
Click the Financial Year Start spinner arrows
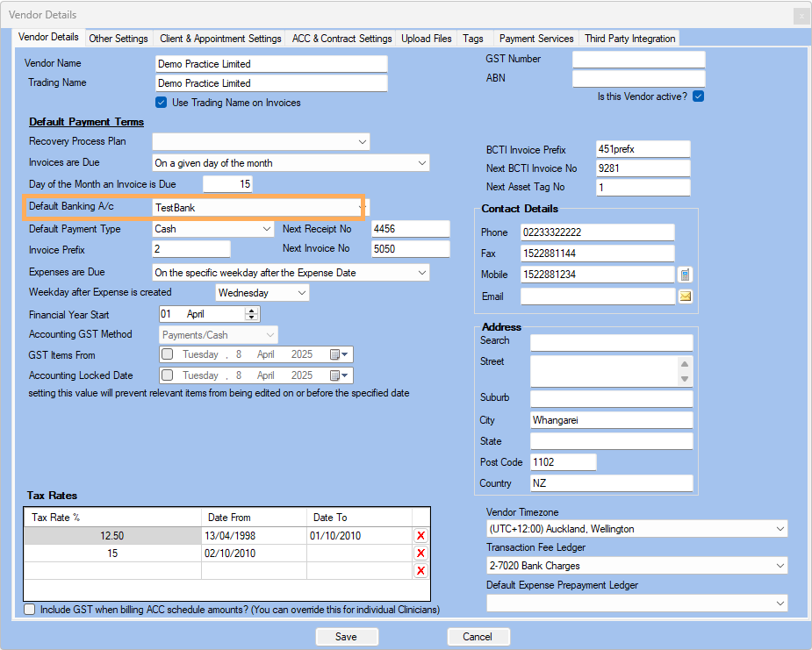coord(252,314)
